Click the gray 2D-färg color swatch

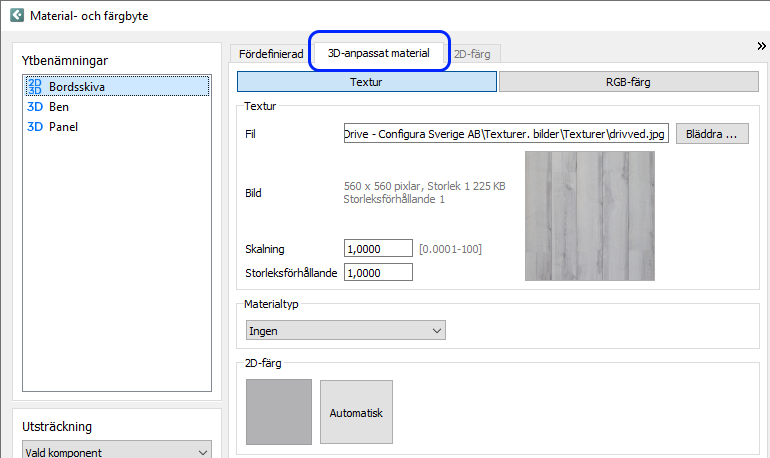coord(279,412)
